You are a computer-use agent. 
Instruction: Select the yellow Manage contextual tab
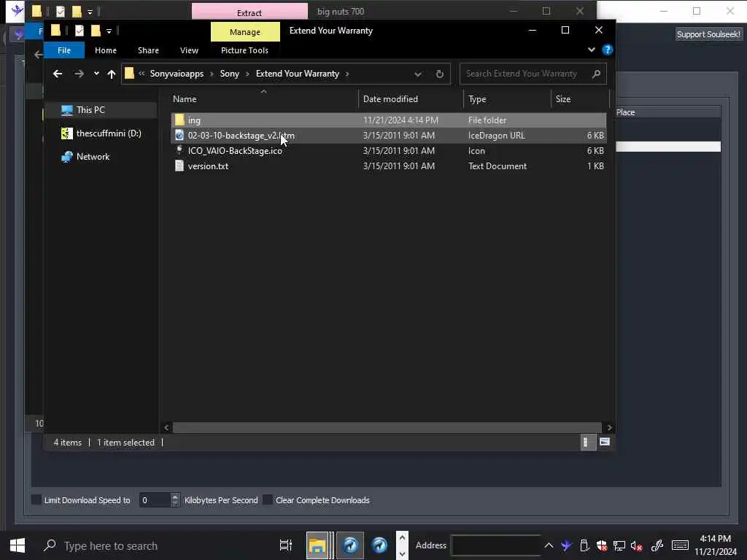click(x=245, y=32)
